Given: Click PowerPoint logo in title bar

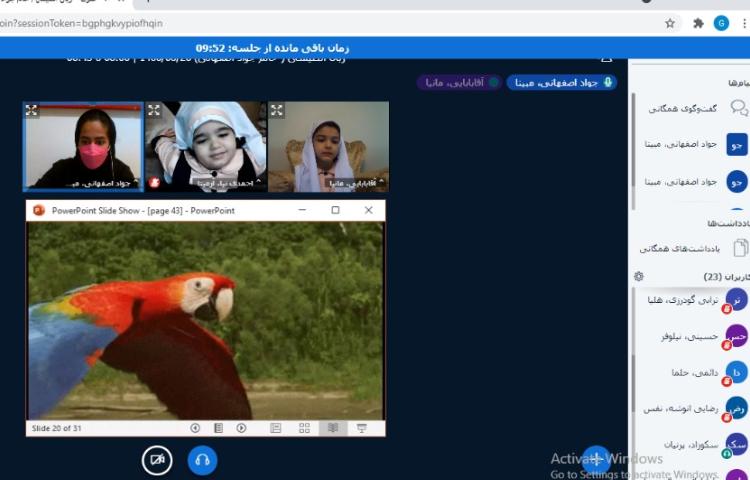Looking at the screenshot, I should (39, 210).
